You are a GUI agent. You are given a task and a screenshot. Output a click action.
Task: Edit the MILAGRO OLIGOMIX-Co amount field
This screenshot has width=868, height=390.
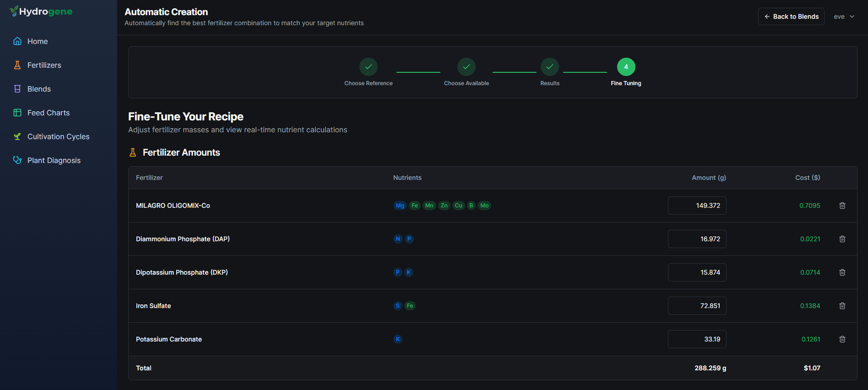697,206
